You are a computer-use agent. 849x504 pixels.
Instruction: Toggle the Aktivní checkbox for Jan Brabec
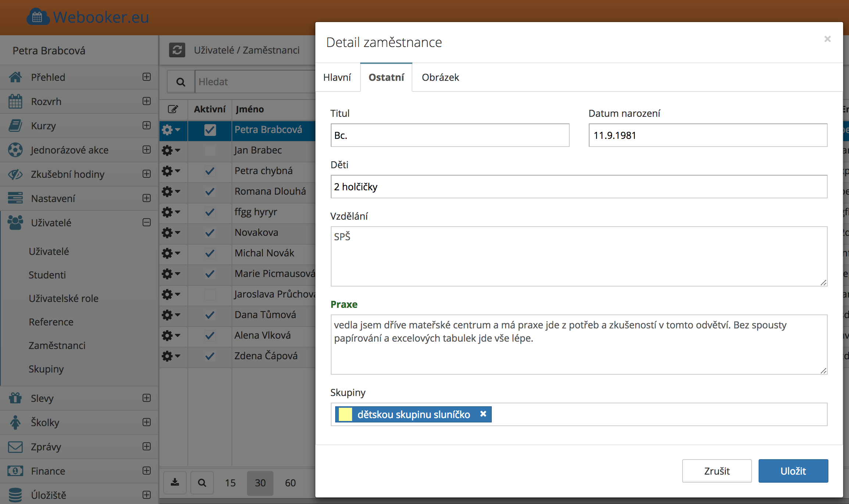pyautogui.click(x=210, y=150)
